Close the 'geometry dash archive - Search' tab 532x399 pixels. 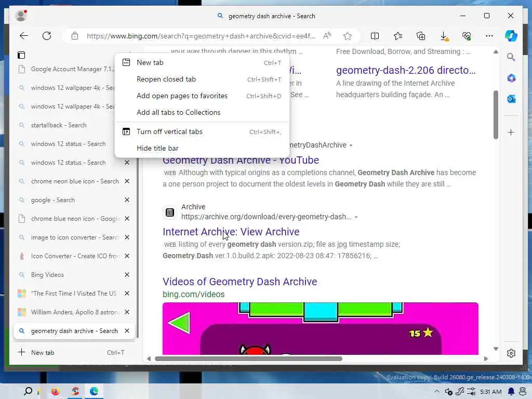pyautogui.click(x=127, y=330)
